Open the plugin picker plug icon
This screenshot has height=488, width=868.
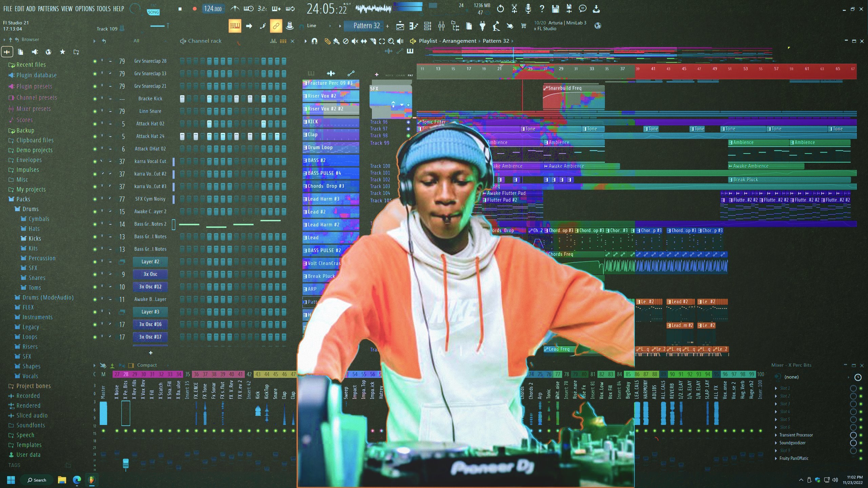tap(482, 26)
